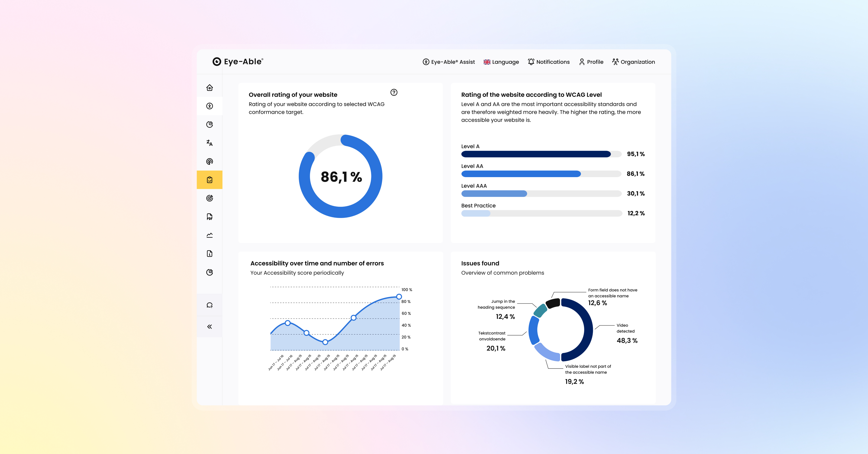Click the help question mark on Overall rating
Image resolution: width=868 pixels, height=454 pixels.
click(x=393, y=92)
